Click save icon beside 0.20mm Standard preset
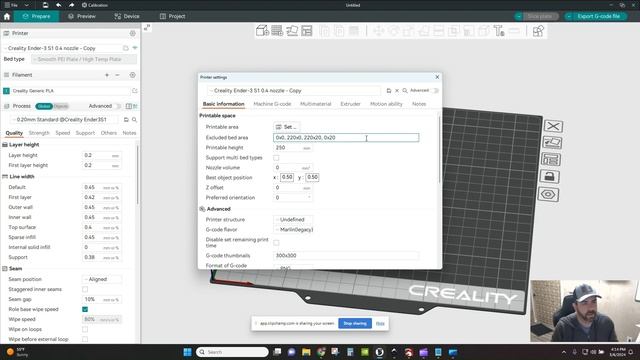640x360 pixels. (126, 120)
